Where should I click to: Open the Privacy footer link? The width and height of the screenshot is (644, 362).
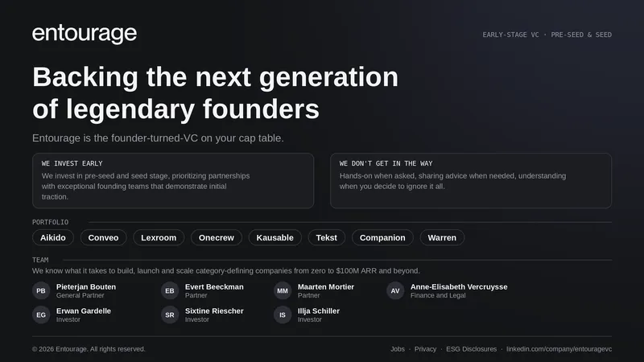(x=425, y=349)
